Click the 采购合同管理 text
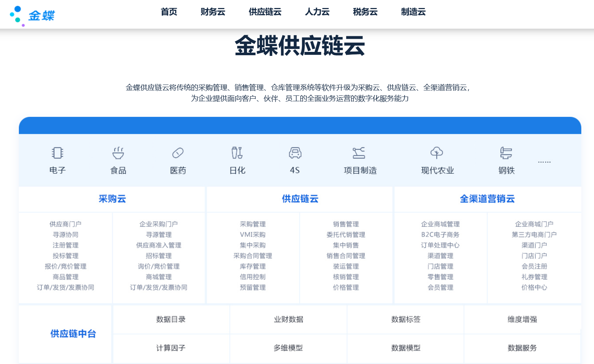The width and height of the screenshot is (594, 364). point(253,256)
